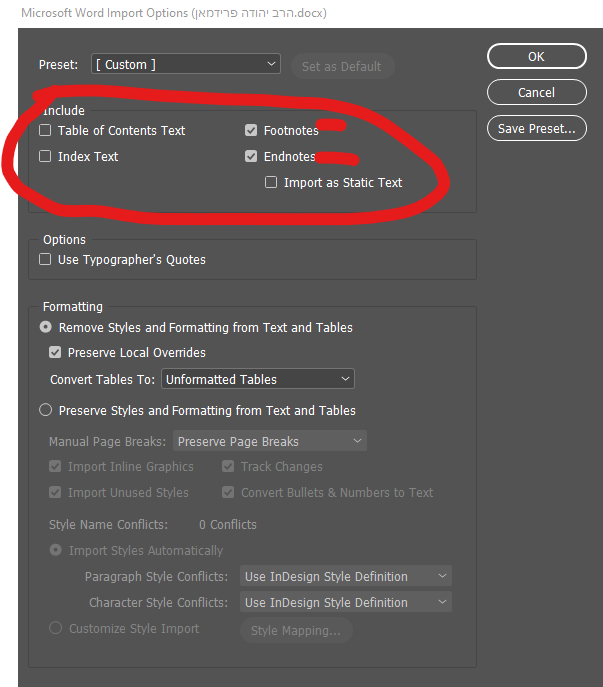
Task: Click the dialog title 'Microsoft Word Import Options'
Action: point(104,13)
